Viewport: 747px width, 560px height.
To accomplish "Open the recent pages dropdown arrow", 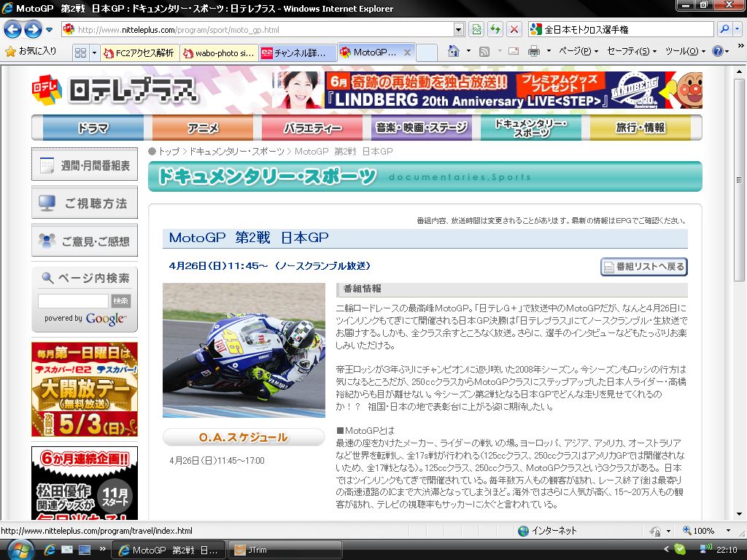I will point(49,30).
